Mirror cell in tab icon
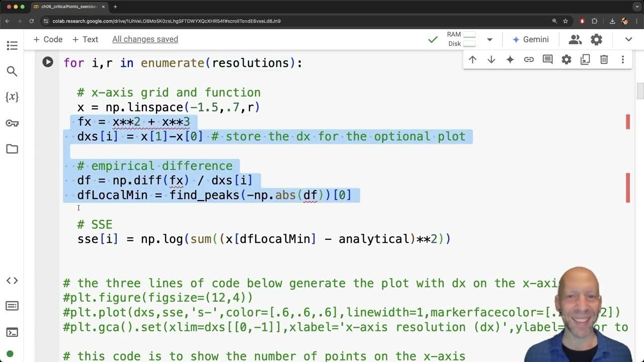 point(585,59)
